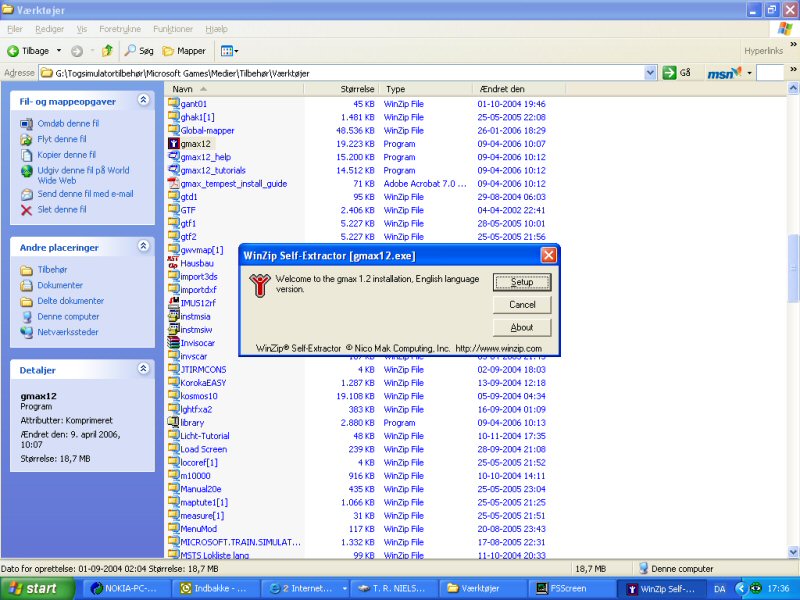This screenshot has height=600, width=800.
Task: Open the Foretrukne menu
Action: pos(120,29)
